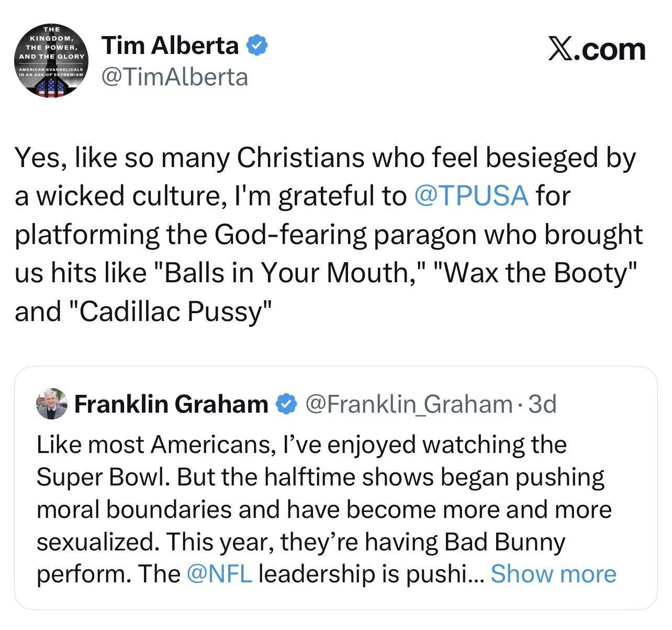Viewport: 672px width, 630px height.
Task: Open the @NFL mention link
Action: click(219, 573)
